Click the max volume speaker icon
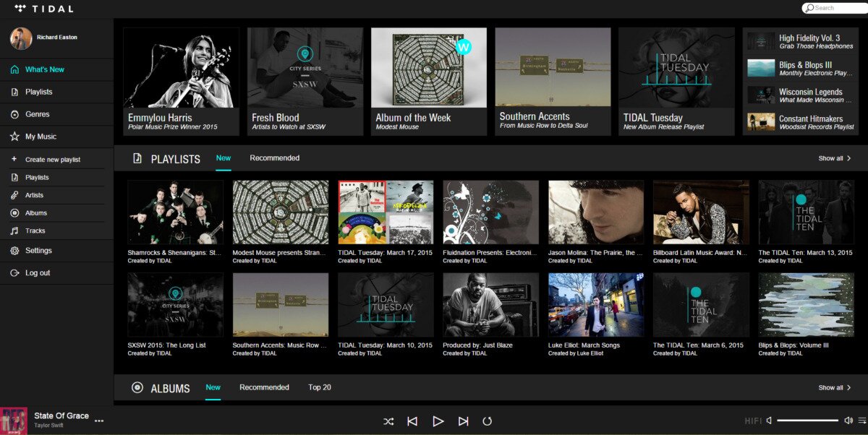This screenshot has height=435, width=868. click(848, 421)
